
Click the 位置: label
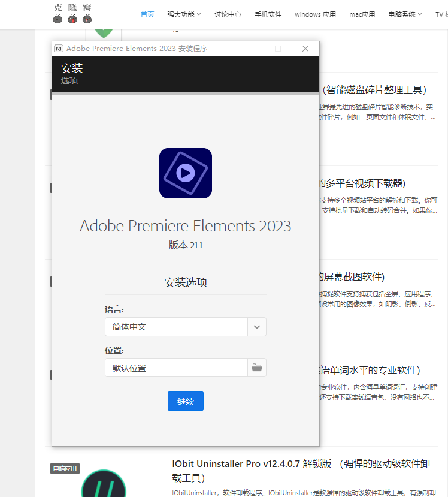point(114,350)
